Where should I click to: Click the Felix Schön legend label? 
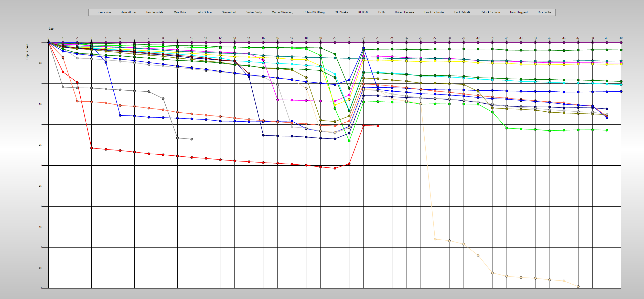(204, 12)
